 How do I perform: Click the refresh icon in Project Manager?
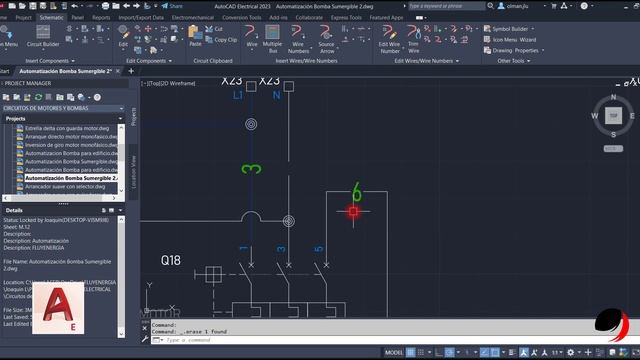38,97
